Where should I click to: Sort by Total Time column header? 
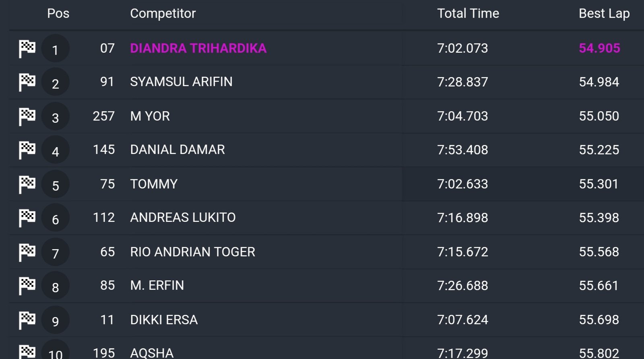pos(468,13)
